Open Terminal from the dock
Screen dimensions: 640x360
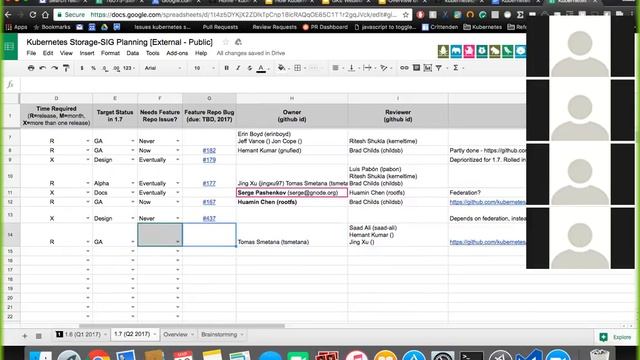(x=471, y=356)
